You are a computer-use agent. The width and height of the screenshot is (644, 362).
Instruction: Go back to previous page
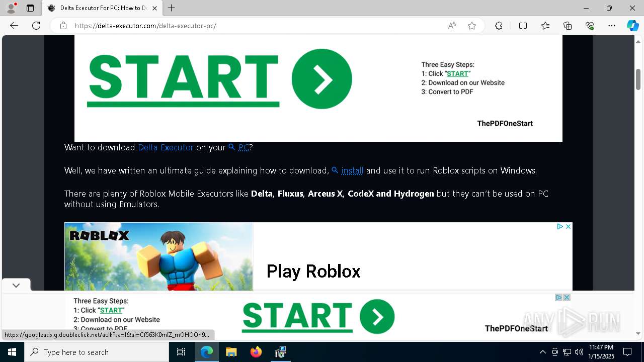click(14, 26)
